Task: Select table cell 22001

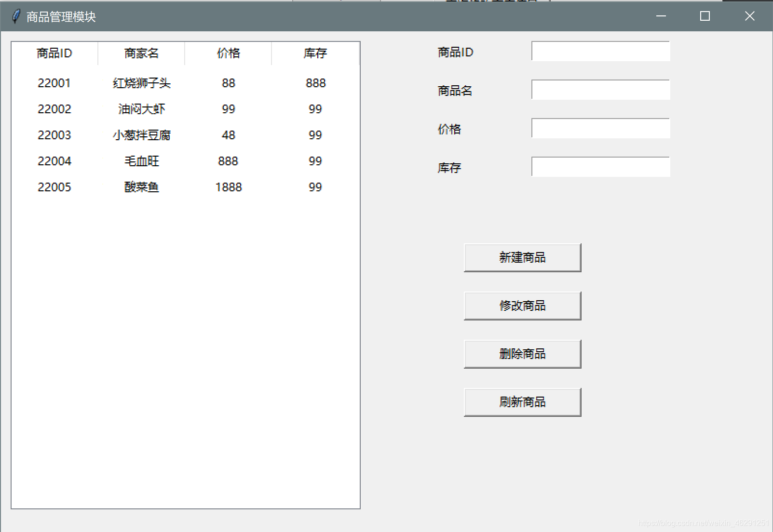Action: click(54, 83)
